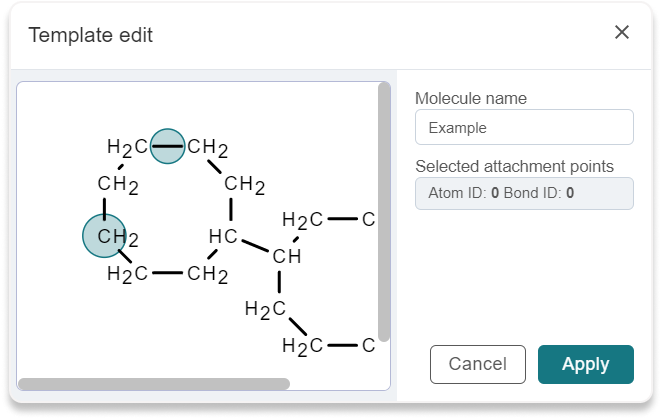Click the vertical scrollbar of the molecule canvas
The image size is (660, 418).
[384, 211]
